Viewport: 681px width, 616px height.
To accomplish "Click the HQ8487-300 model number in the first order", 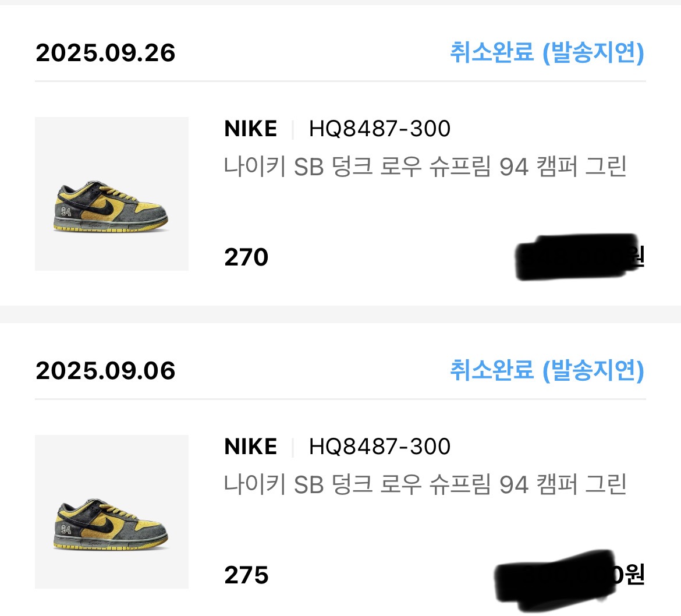I will tap(379, 129).
